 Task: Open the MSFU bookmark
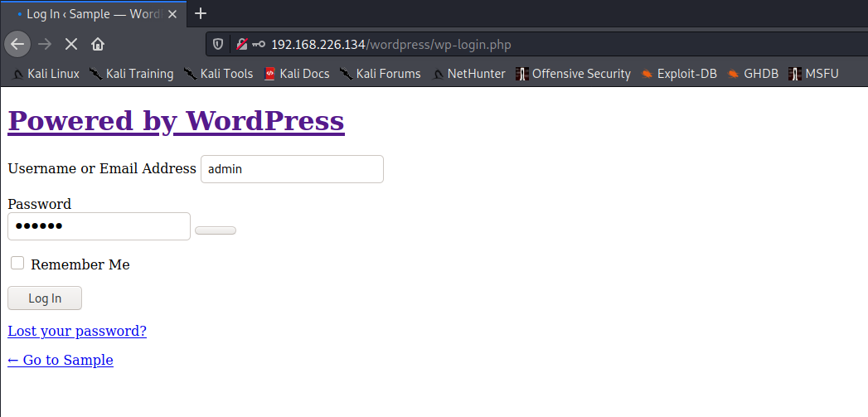814,74
